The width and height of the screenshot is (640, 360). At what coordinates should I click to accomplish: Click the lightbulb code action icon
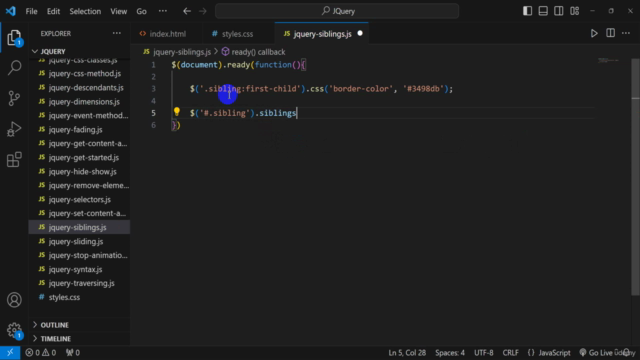[x=177, y=112]
